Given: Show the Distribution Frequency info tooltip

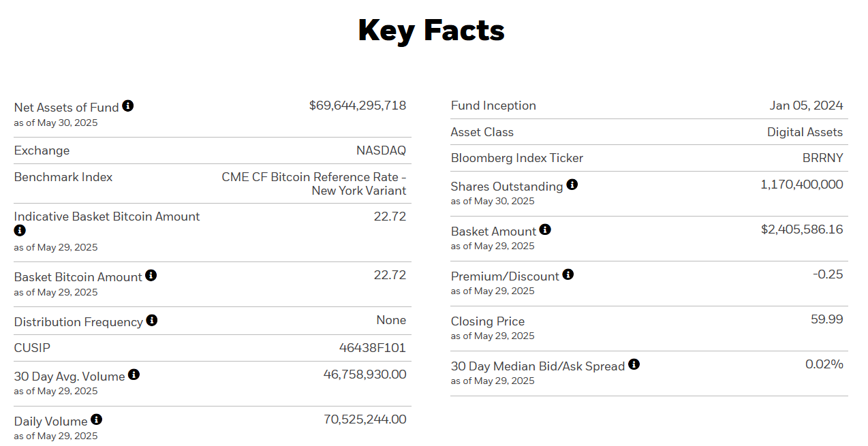Looking at the screenshot, I should pos(152,321).
